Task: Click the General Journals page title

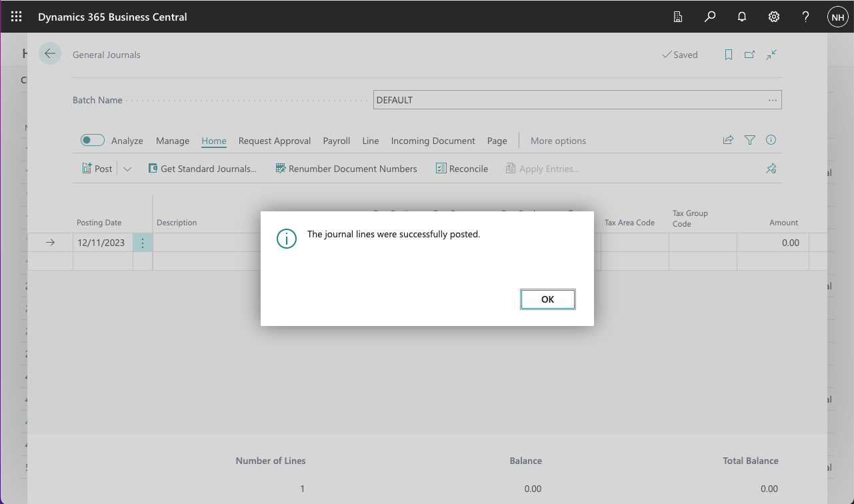Action: point(107,55)
